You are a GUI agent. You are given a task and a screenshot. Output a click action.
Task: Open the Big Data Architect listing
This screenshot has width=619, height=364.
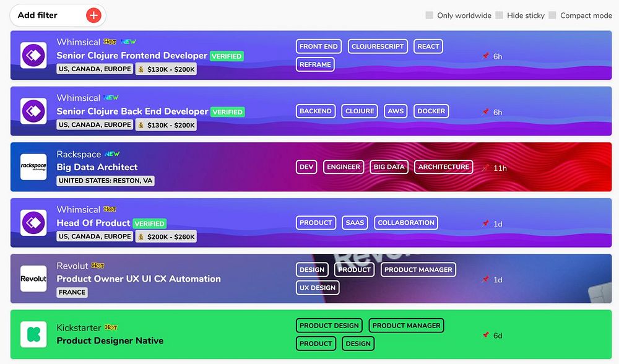click(x=97, y=167)
